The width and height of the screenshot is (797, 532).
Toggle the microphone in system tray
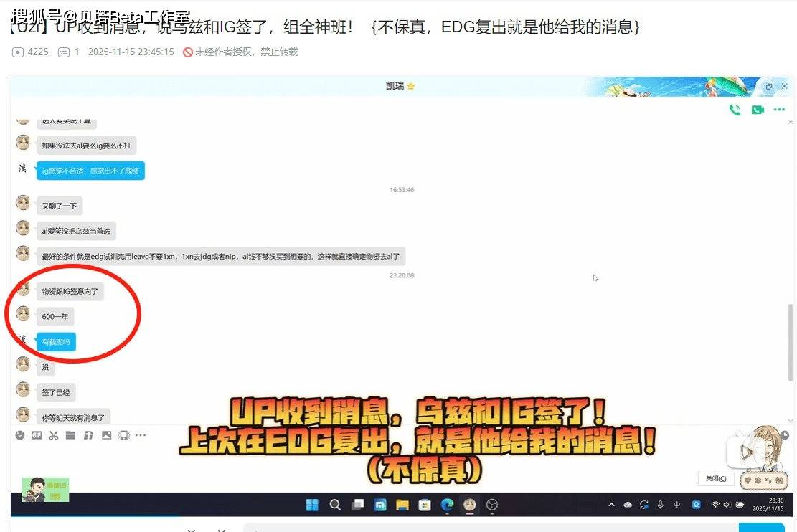pyautogui.click(x=660, y=505)
